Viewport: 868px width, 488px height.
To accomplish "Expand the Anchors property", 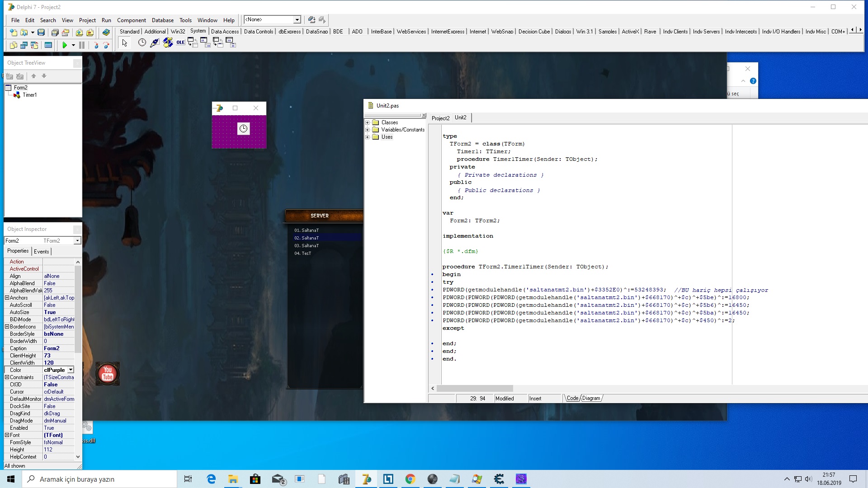I will (7, 298).
